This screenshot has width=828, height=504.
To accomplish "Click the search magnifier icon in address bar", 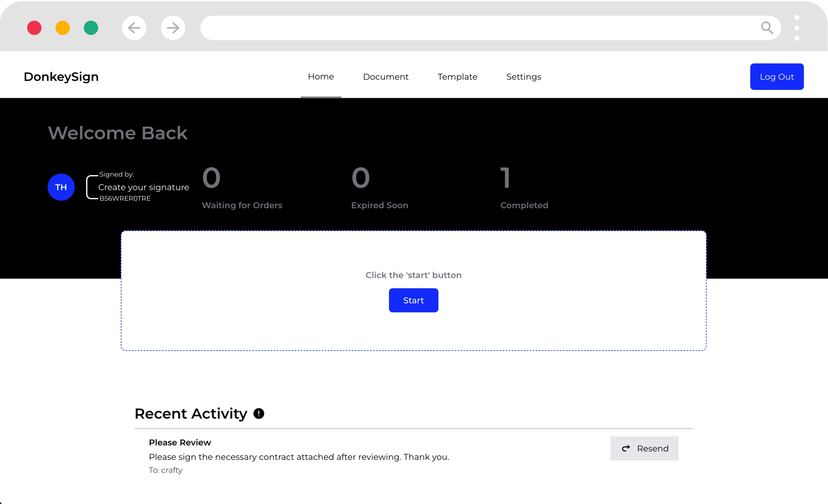I will pyautogui.click(x=767, y=28).
